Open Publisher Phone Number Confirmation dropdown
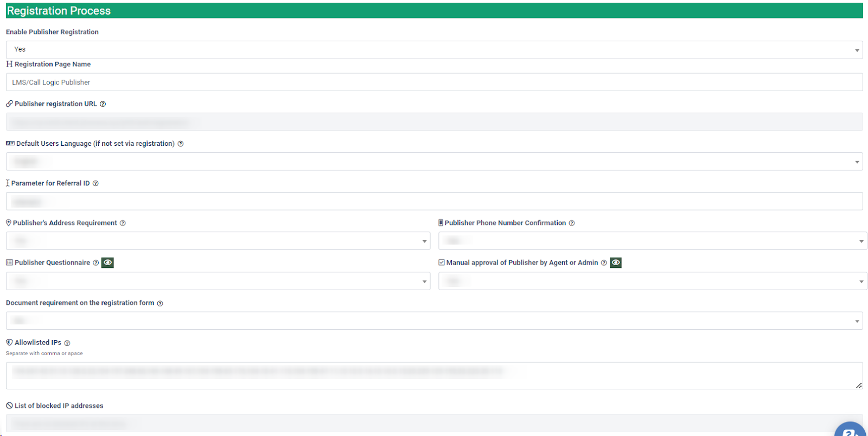 point(652,241)
